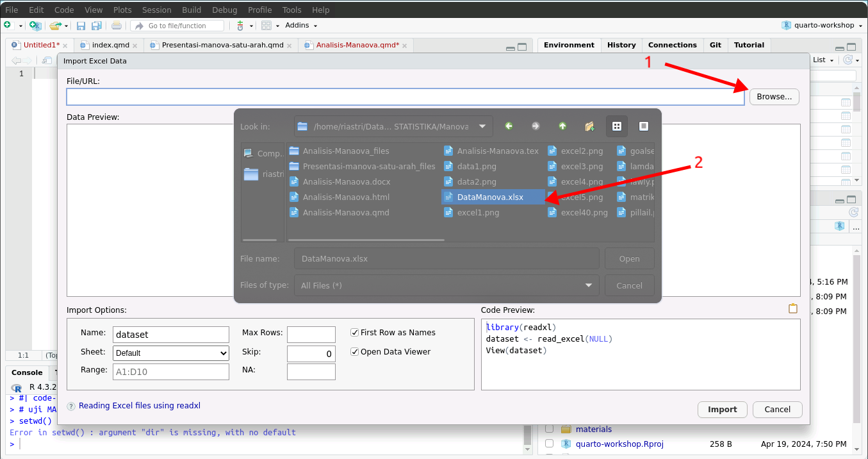Click the Skip input field showing 0
The width and height of the screenshot is (868, 459).
tap(311, 354)
